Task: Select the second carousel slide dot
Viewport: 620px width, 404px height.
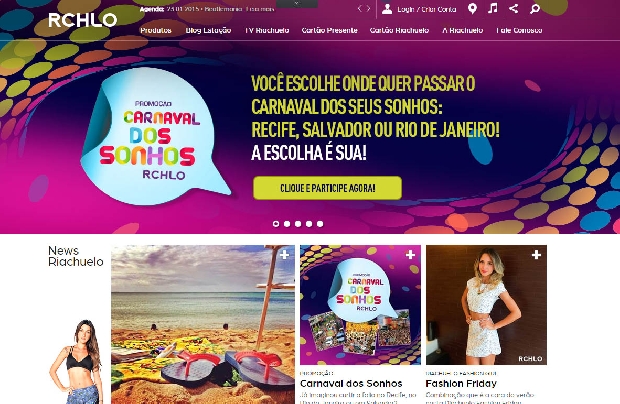Action: point(287,224)
